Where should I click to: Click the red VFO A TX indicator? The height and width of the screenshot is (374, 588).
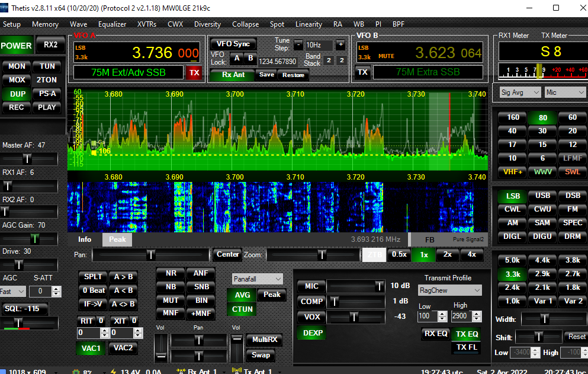194,73
